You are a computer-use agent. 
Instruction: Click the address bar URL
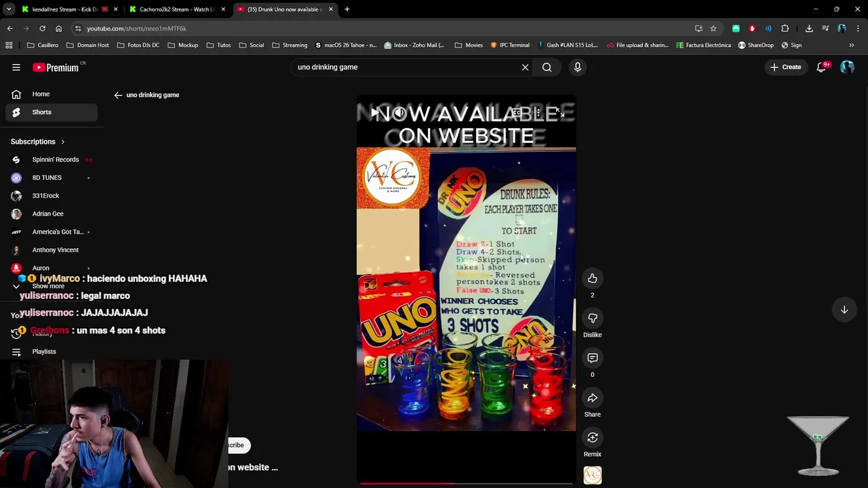point(137,28)
